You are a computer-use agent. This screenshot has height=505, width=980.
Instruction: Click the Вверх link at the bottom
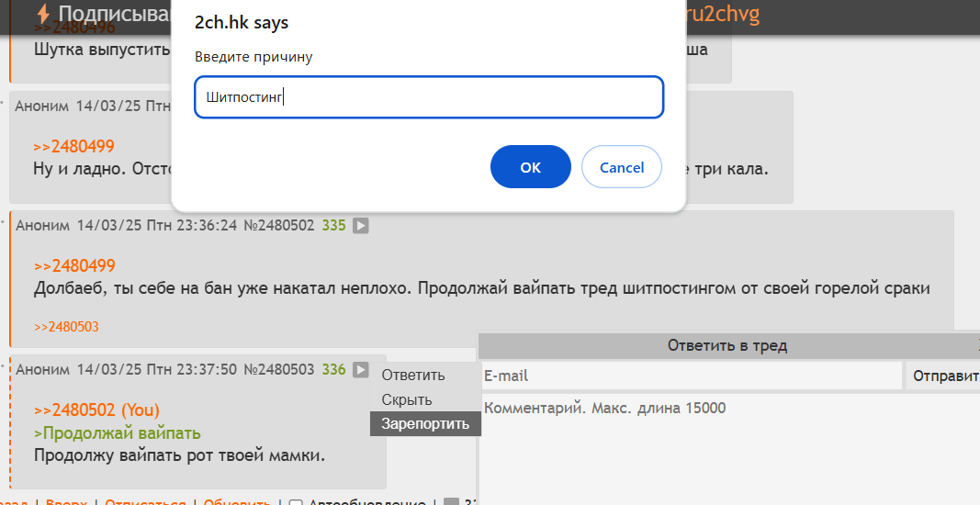[66, 502]
